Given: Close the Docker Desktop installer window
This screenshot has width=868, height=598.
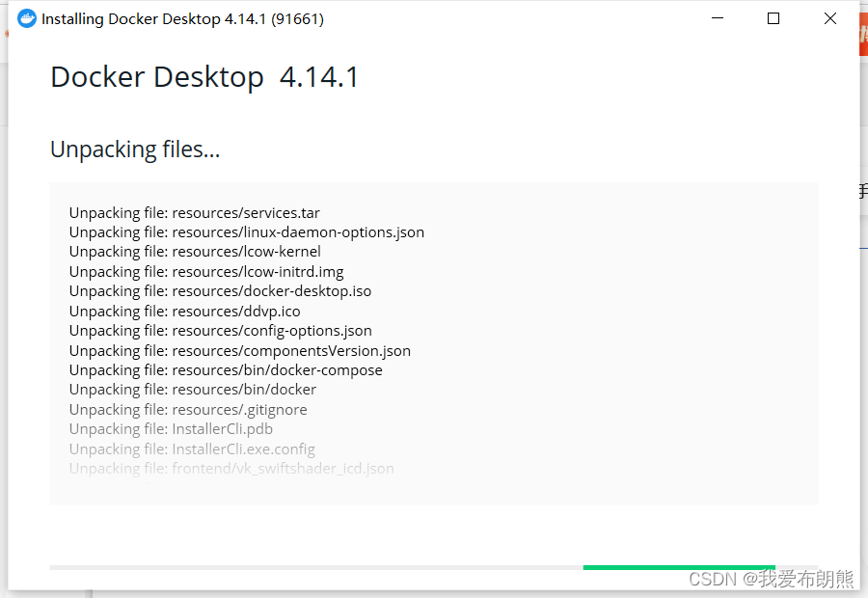Looking at the screenshot, I should click(x=829, y=18).
